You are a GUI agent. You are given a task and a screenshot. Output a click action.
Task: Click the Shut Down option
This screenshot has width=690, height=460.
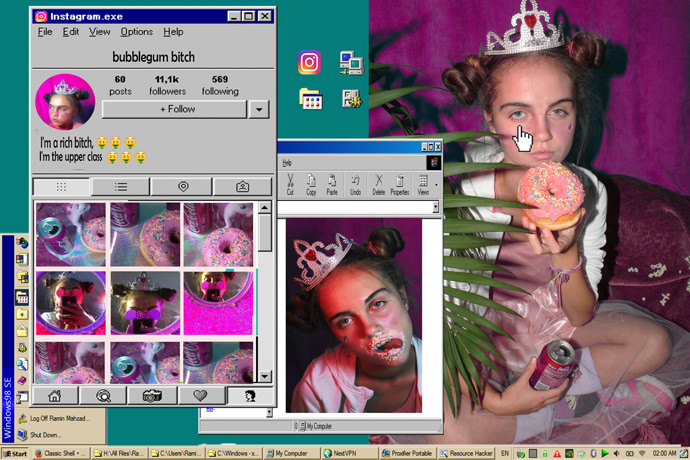point(48,435)
